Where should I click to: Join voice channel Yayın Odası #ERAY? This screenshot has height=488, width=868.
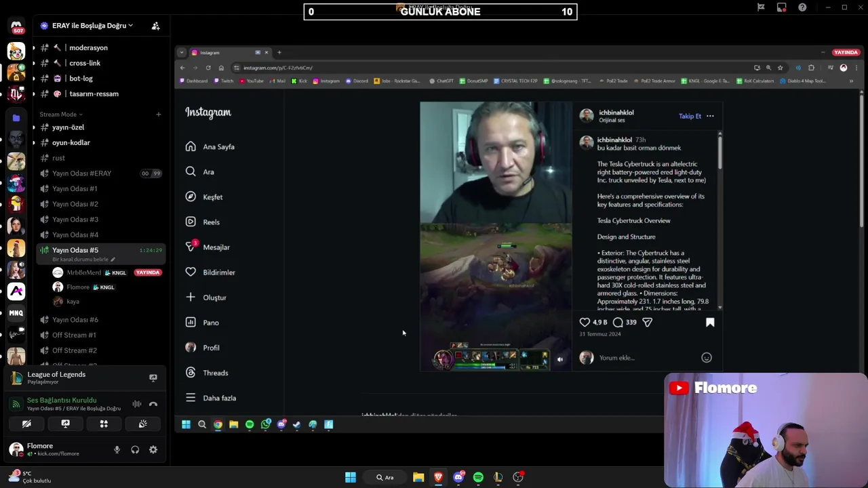coord(100,174)
